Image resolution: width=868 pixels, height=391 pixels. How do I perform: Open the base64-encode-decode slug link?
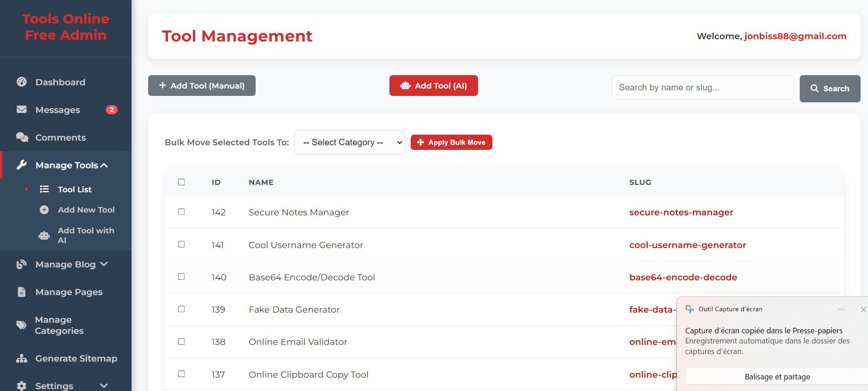[683, 278]
